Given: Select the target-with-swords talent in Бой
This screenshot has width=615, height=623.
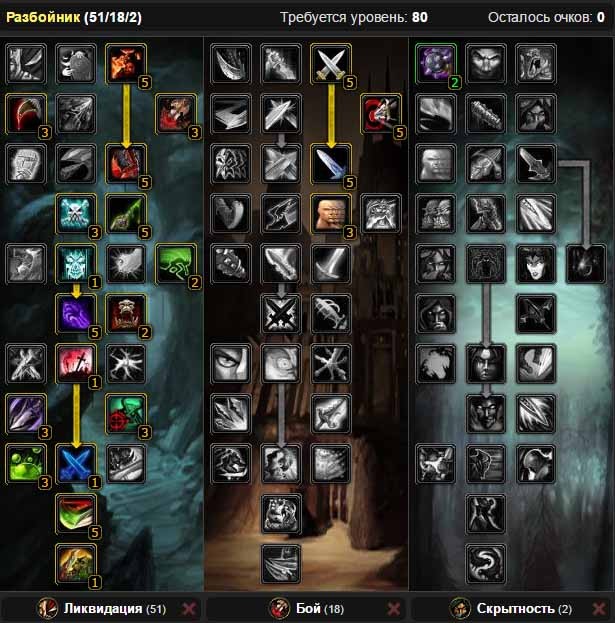Looking at the screenshot, I should pos(381,114).
